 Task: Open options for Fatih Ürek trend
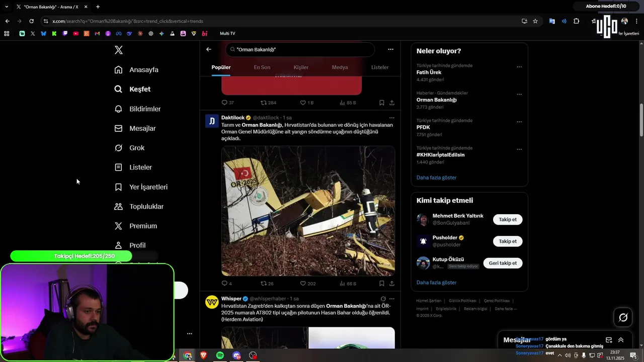click(x=519, y=67)
